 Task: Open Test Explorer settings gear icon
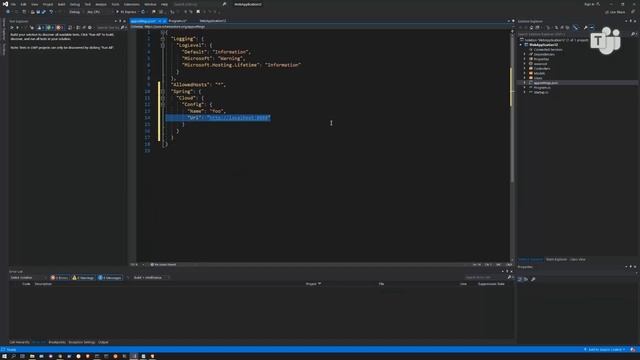[x=90, y=27]
